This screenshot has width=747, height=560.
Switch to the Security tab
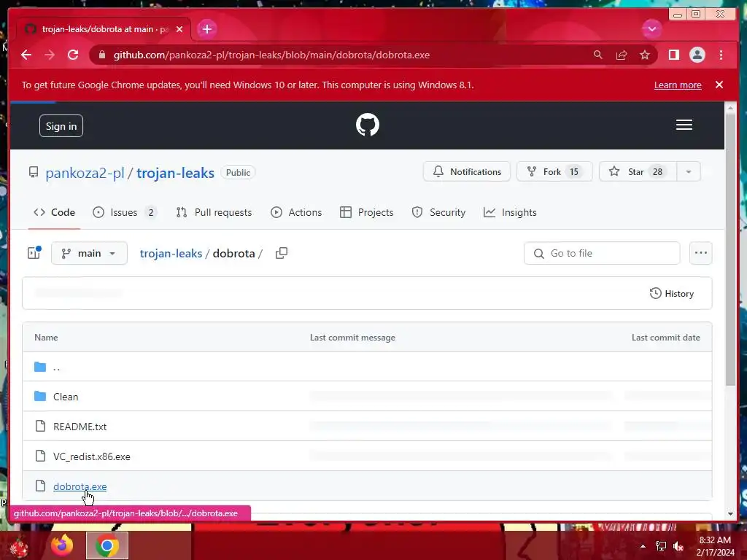coord(438,212)
